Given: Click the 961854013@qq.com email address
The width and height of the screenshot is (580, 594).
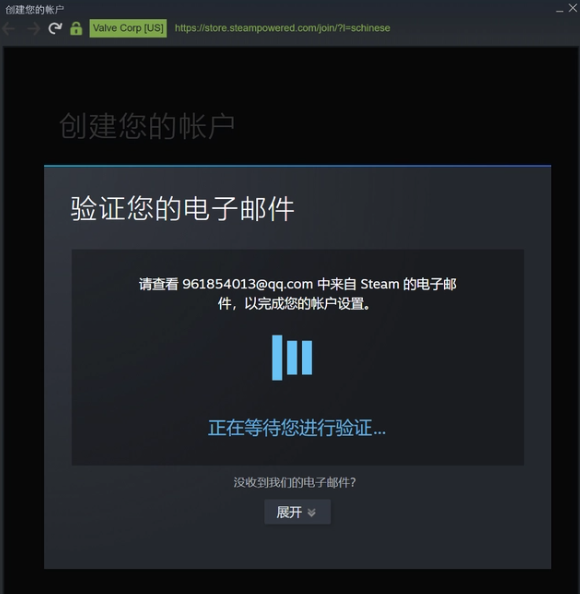Looking at the screenshot, I should pyautogui.click(x=248, y=284).
